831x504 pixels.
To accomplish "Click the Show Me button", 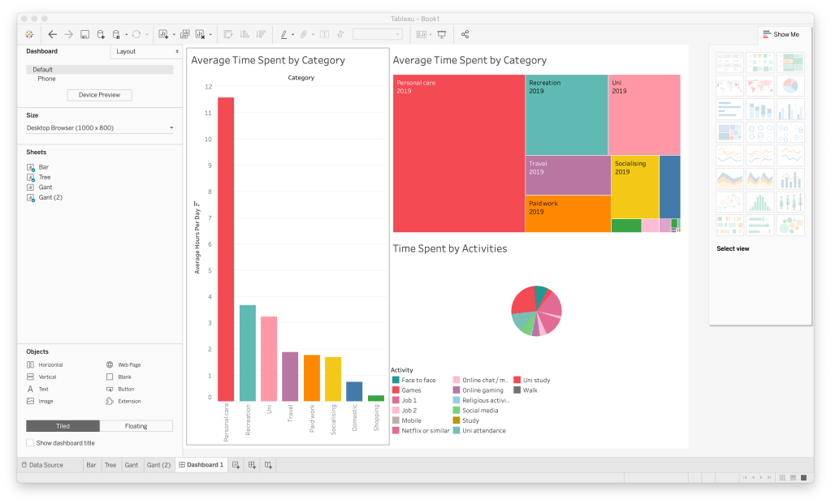I will pyautogui.click(x=781, y=34).
